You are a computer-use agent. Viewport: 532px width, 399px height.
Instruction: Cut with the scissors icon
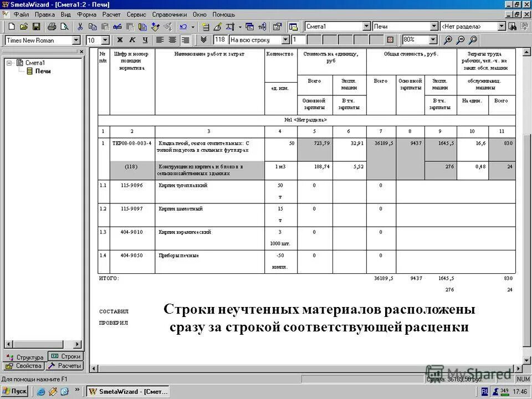tap(80, 27)
